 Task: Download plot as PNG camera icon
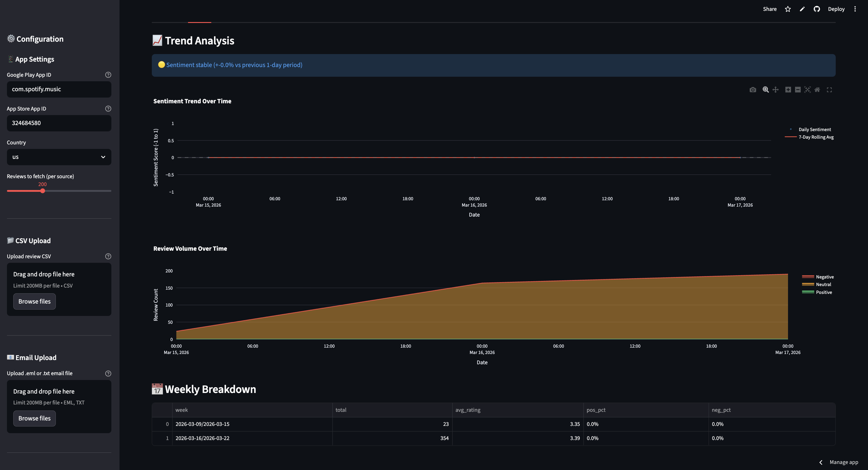[x=752, y=90]
